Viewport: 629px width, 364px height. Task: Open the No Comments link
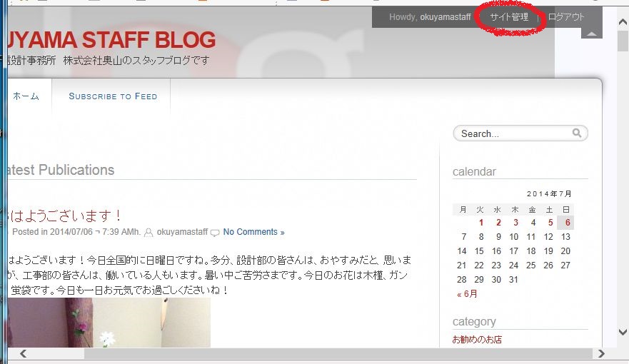(x=253, y=232)
